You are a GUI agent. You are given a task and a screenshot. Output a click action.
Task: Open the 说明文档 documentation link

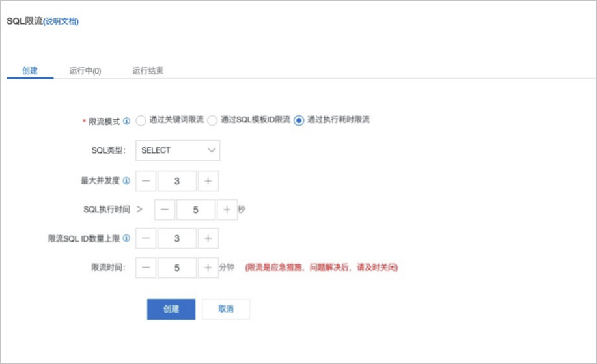(x=61, y=21)
